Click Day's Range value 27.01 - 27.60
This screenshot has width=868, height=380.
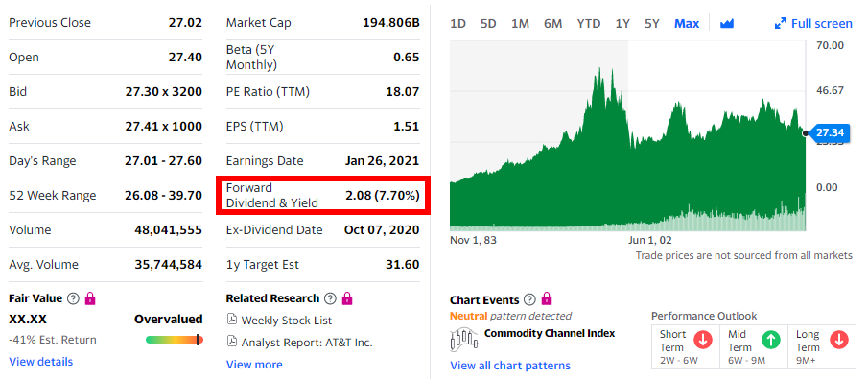pyautogui.click(x=164, y=161)
